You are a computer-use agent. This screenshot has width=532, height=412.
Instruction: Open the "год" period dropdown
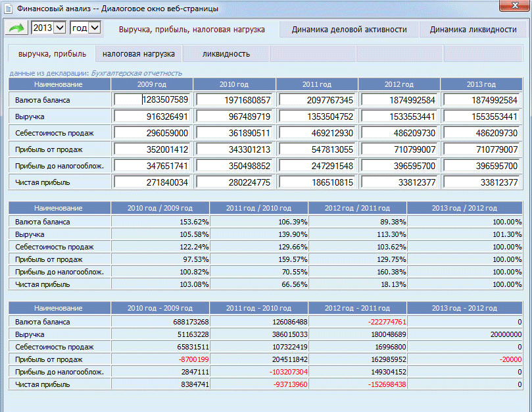[x=85, y=28]
